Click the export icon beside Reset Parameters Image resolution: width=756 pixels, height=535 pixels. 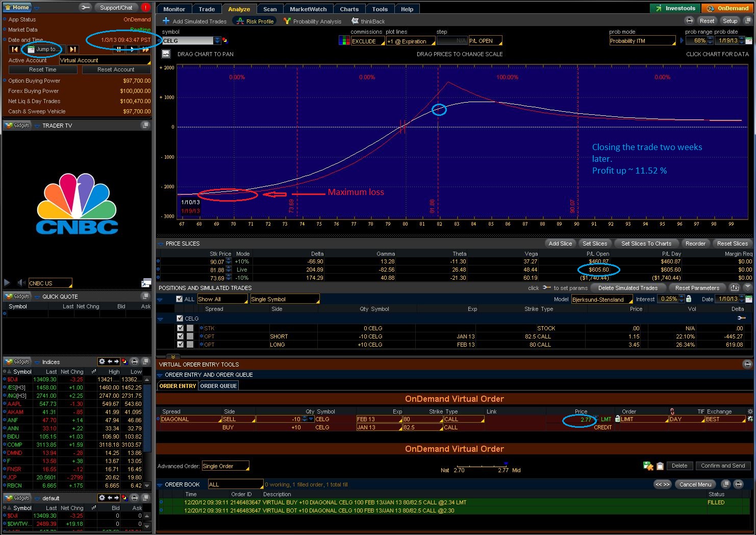coord(735,288)
